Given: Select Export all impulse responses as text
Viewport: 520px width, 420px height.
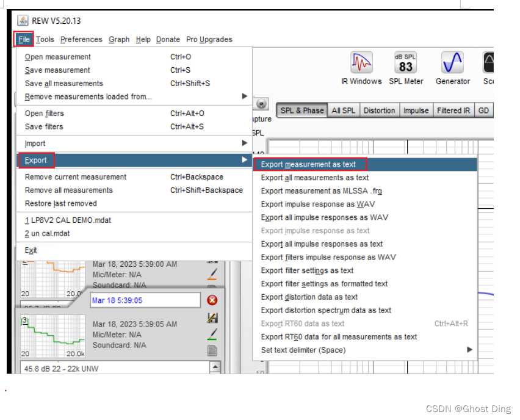Looking at the screenshot, I should pos(365,244).
